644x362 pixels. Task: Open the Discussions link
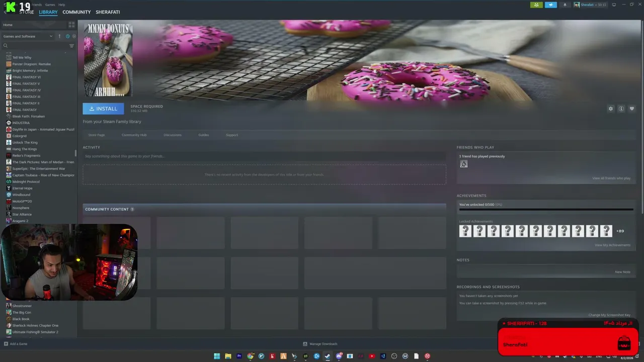(x=173, y=135)
